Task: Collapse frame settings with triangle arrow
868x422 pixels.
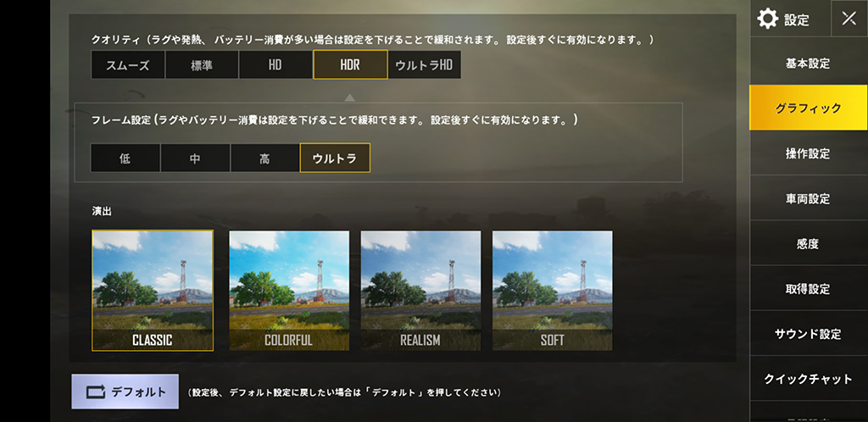Action: pos(349,97)
